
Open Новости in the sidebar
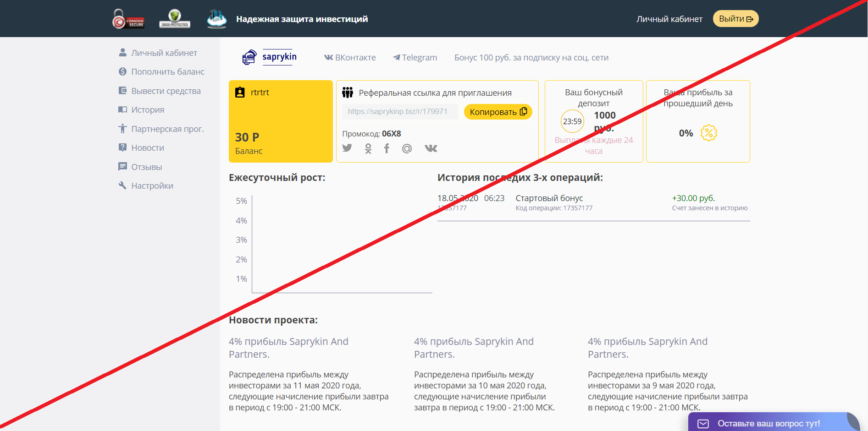(x=142, y=147)
